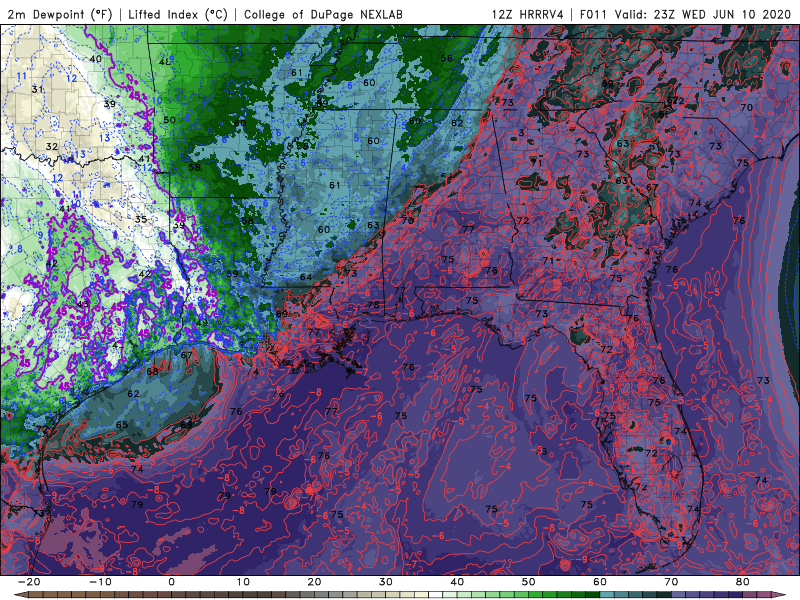This screenshot has height=600, width=800.
Task: Click the '12Z HRRRV4' model run label
Action: (528, 14)
